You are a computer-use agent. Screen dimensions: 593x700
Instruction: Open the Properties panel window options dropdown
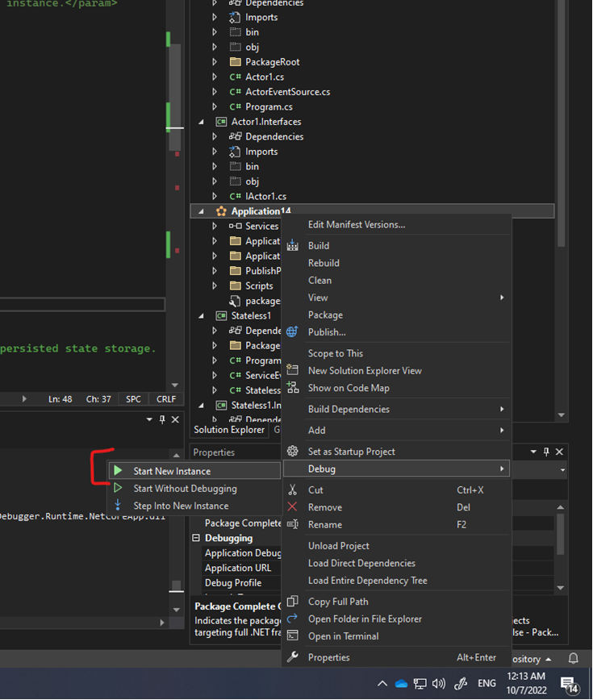click(533, 452)
